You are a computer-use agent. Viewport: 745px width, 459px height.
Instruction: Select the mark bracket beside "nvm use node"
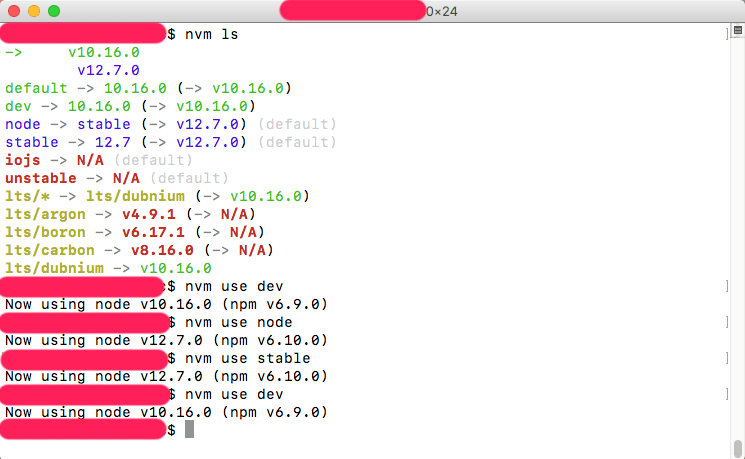tap(725, 322)
